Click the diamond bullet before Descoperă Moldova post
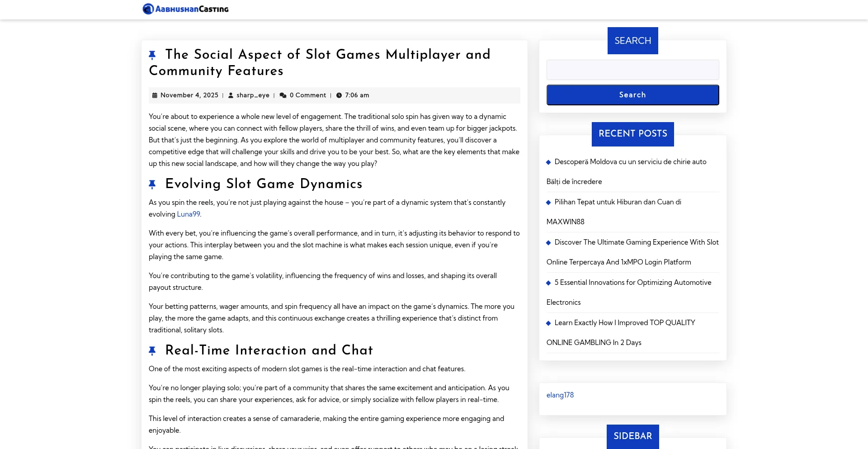This screenshot has width=868, height=449. [x=548, y=162]
